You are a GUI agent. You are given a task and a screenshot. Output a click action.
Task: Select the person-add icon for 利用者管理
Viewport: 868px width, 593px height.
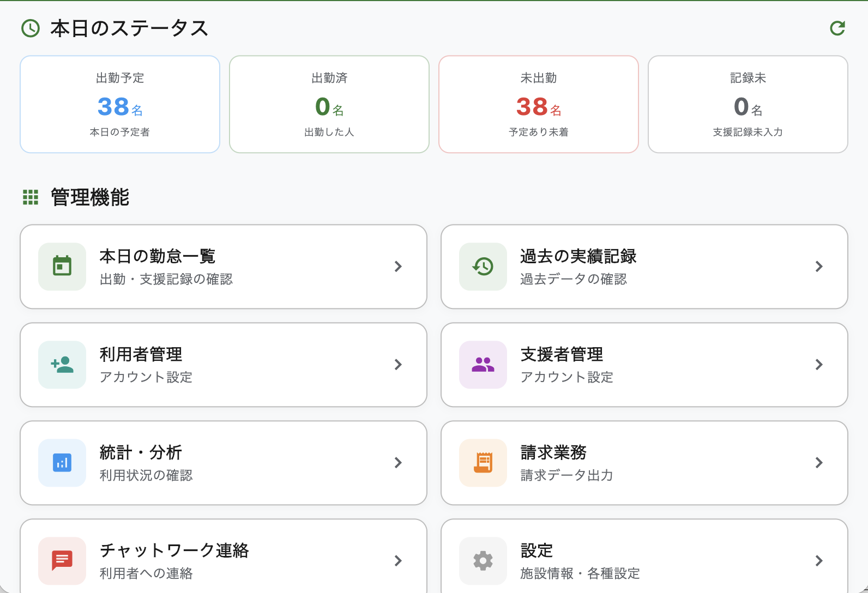click(x=62, y=365)
